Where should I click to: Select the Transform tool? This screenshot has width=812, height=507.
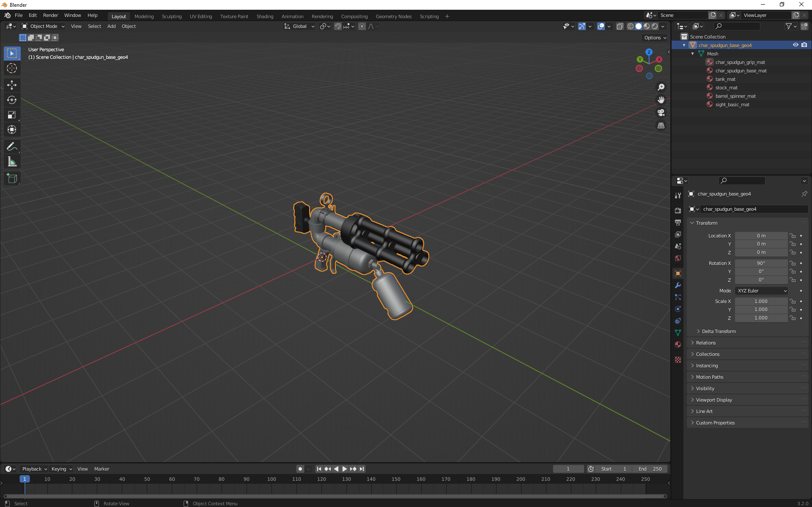point(12,130)
